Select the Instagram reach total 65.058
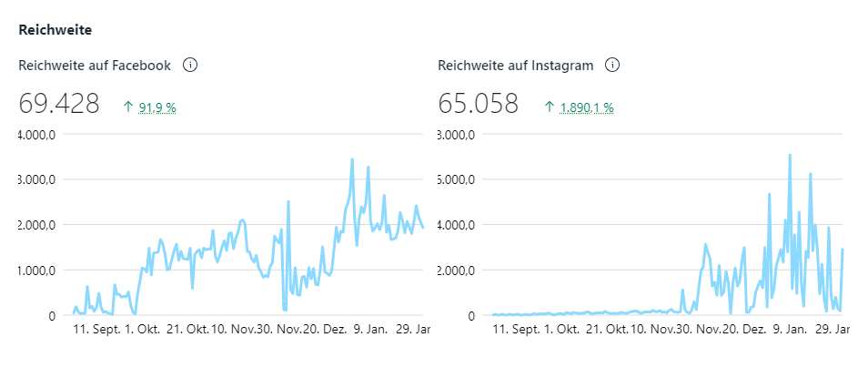This screenshot has width=868, height=378. tap(479, 104)
